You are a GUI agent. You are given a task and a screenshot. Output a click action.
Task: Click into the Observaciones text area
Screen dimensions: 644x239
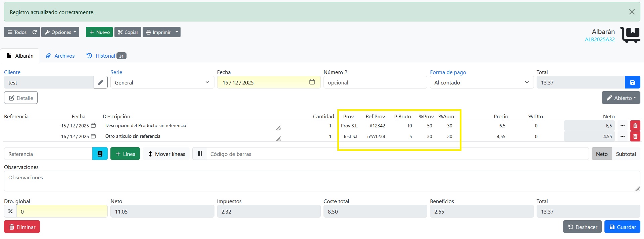point(321,181)
